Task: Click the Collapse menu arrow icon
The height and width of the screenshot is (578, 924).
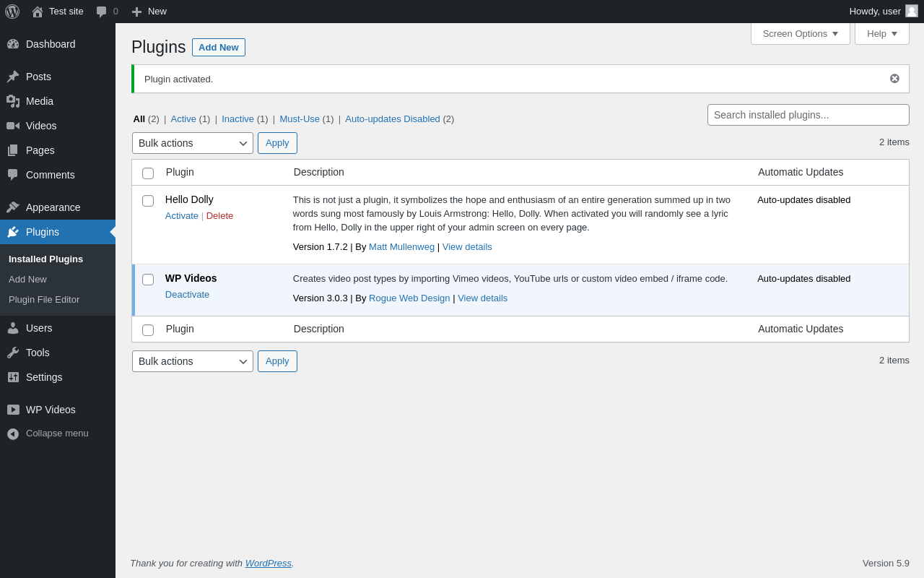Action: point(13,433)
